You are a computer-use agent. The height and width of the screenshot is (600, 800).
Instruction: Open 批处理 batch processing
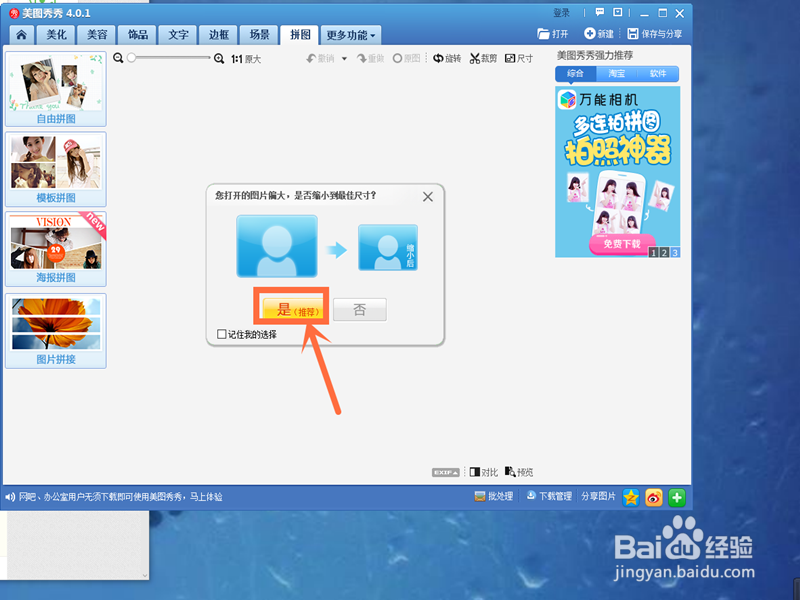[493, 496]
